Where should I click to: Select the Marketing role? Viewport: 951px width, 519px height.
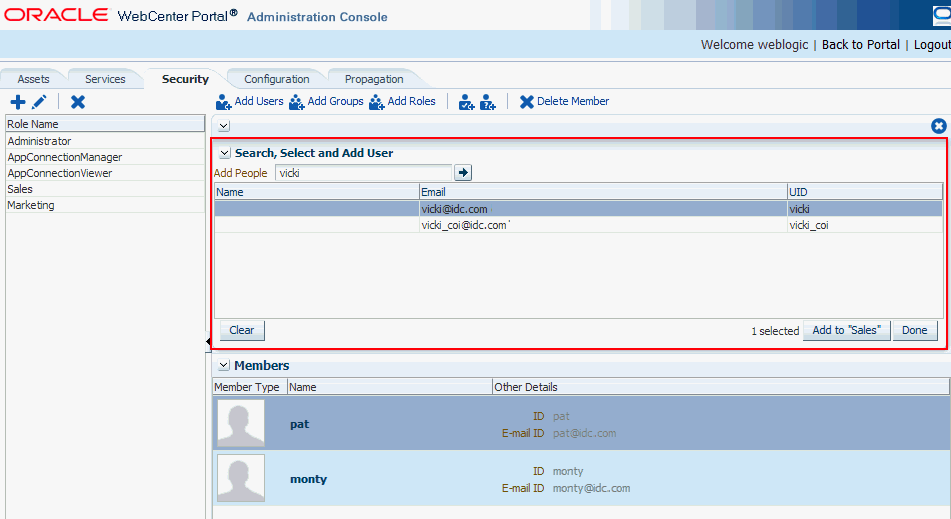tap(106, 205)
